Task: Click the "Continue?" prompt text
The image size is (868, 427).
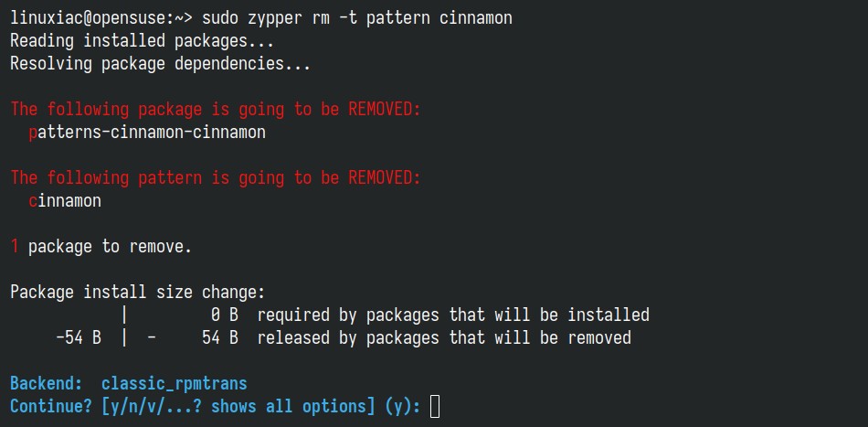Action: pos(50,405)
